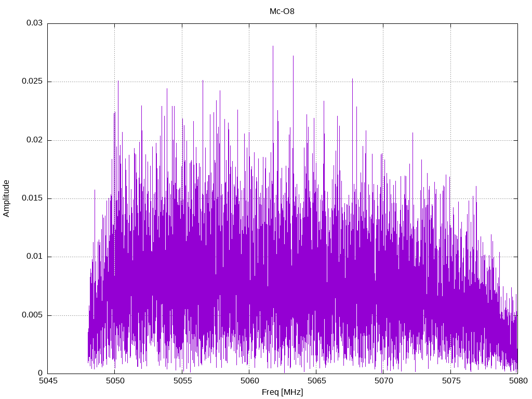Click x-axis tick label 5075
The width and height of the screenshot is (532, 399).
[451, 381]
